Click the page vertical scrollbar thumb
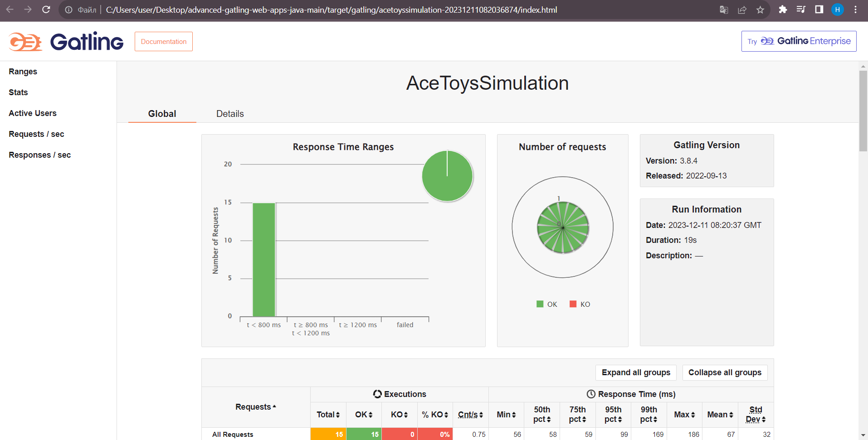The image size is (868, 440). tap(863, 111)
